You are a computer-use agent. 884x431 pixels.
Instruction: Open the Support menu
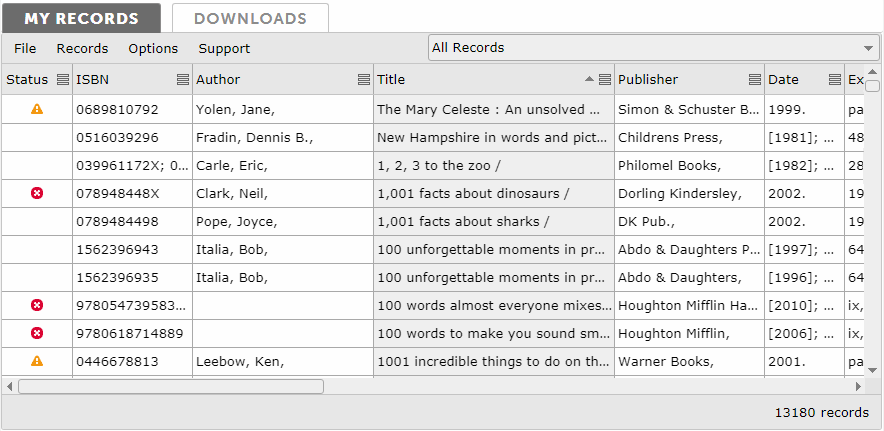224,48
